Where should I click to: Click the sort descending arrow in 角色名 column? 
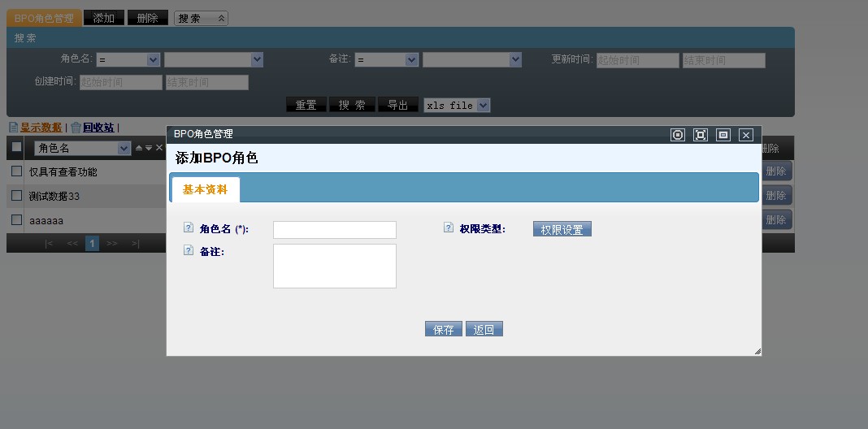pyautogui.click(x=148, y=148)
